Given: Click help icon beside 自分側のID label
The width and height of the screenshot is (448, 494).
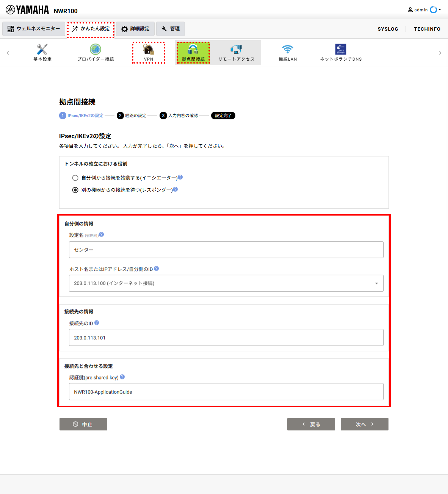Looking at the screenshot, I should coord(156,269).
